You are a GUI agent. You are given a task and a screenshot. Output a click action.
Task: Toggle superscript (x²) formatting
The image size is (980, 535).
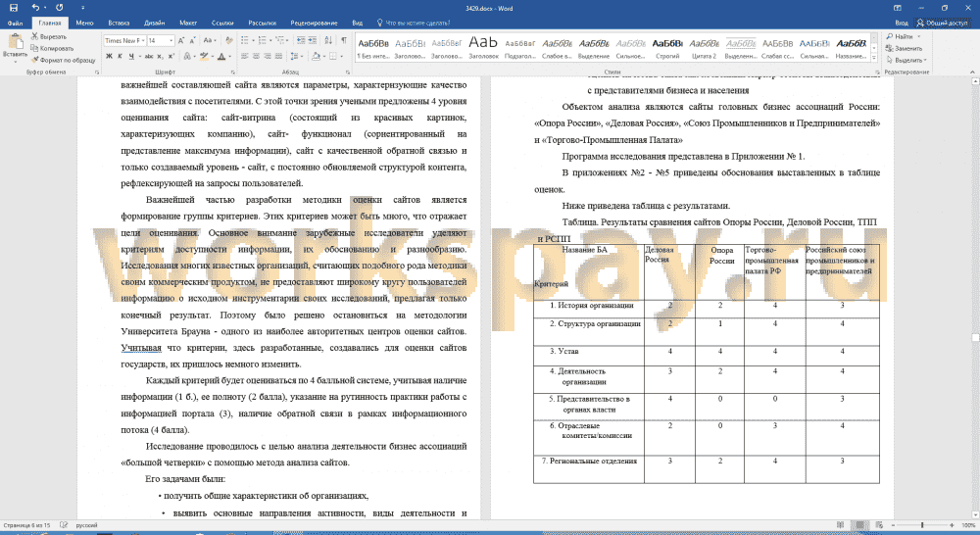[x=171, y=56]
